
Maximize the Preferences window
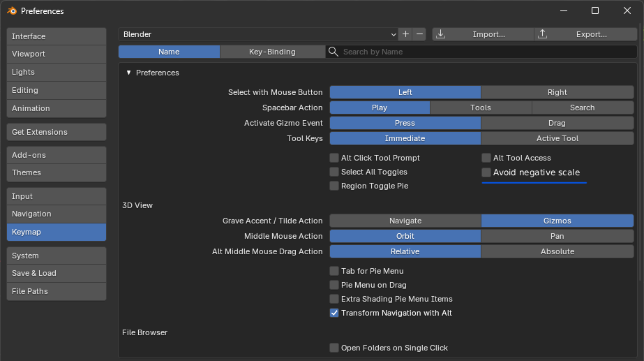coord(594,10)
